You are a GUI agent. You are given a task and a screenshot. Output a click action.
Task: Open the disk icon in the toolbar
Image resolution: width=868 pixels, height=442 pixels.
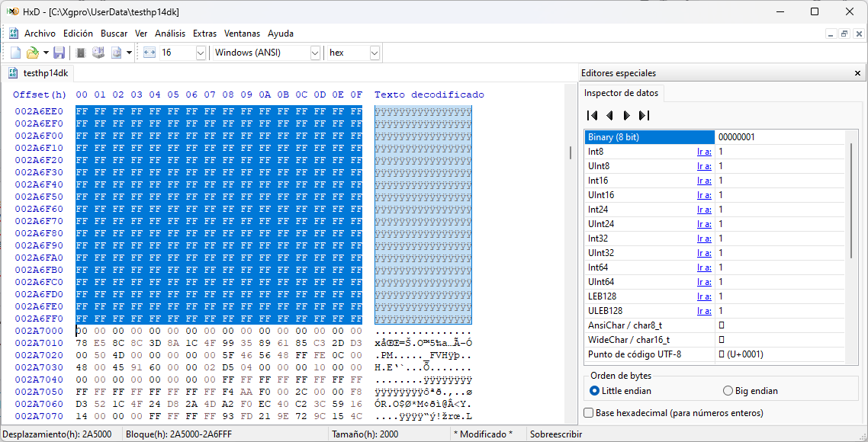click(x=98, y=53)
